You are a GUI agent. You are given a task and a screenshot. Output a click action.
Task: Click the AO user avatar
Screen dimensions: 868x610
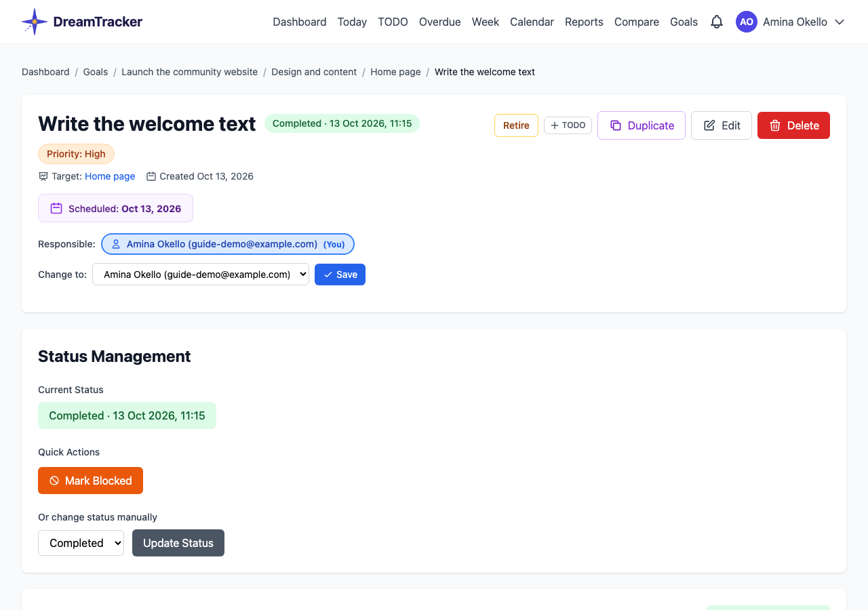(x=747, y=22)
